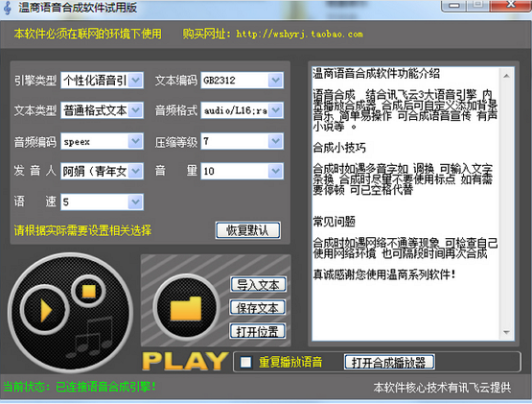Open the 音频格式 dropdown
Image resolution: width=532 pixels, height=404 pixels.
[243, 110]
